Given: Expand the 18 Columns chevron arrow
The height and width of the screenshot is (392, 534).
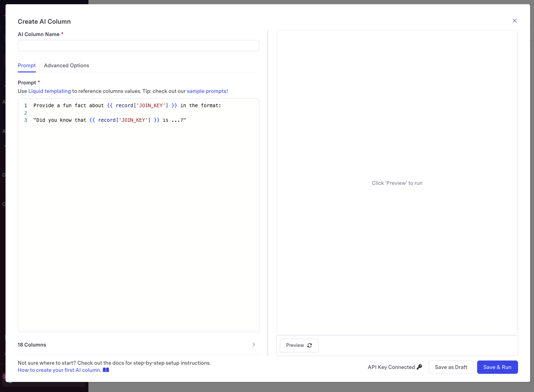Looking at the screenshot, I should point(254,345).
